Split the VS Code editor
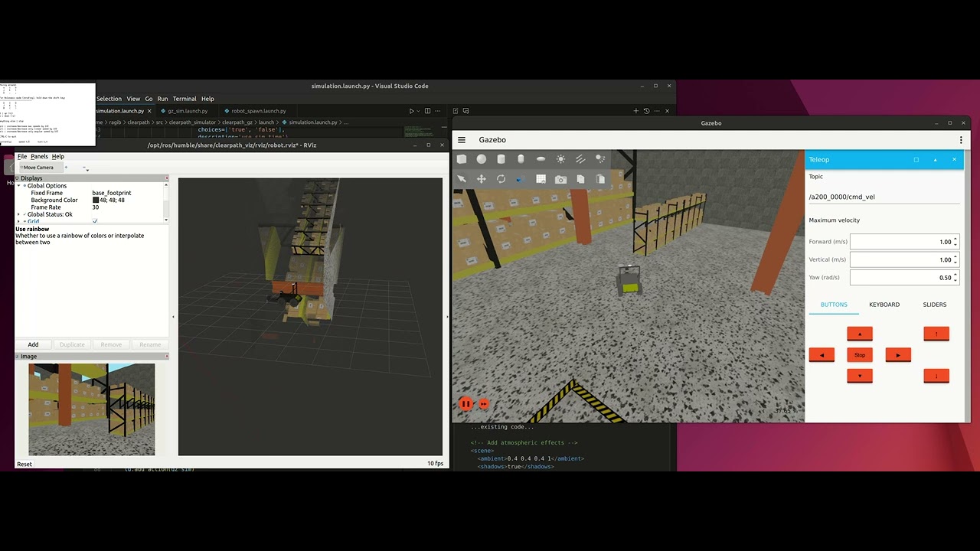The height and width of the screenshot is (551, 980). coord(427,111)
